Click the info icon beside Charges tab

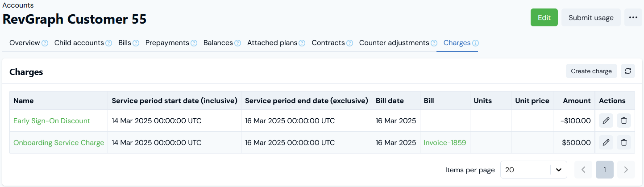475,43
